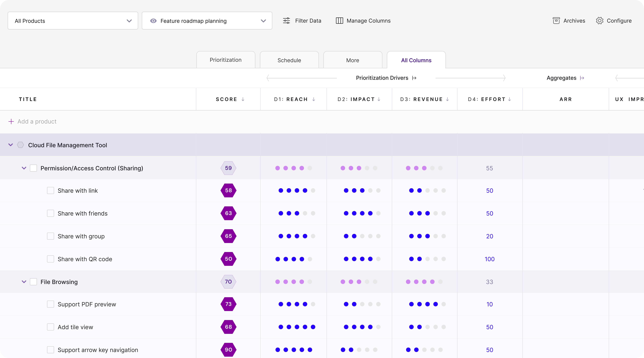Check the Share with friends checkbox
The width and height of the screenshot is (644, 358).
pos(51,213)
